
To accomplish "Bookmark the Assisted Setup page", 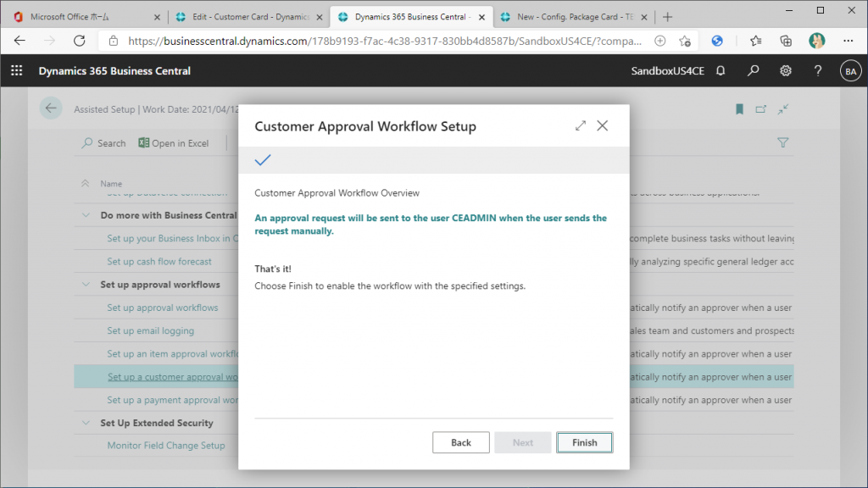I will point(739,109).
